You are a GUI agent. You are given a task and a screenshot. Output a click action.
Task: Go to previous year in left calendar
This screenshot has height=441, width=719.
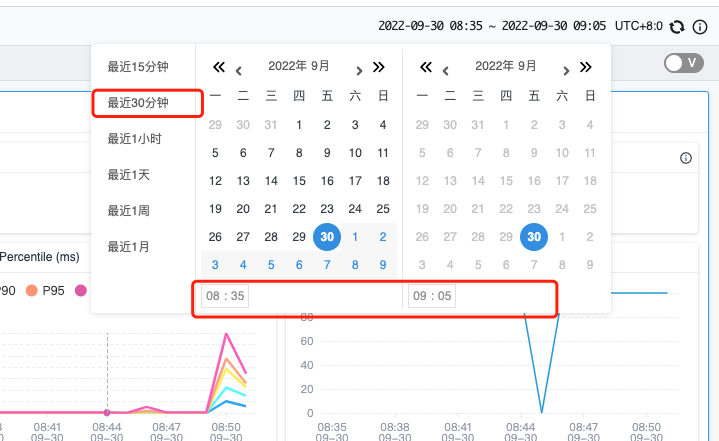[219, 67]
